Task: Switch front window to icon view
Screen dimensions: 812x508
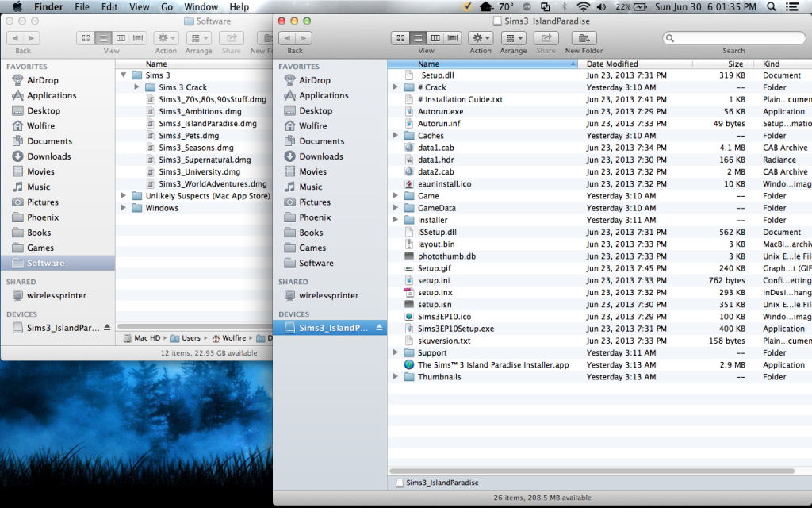Action: coord(400,38)
